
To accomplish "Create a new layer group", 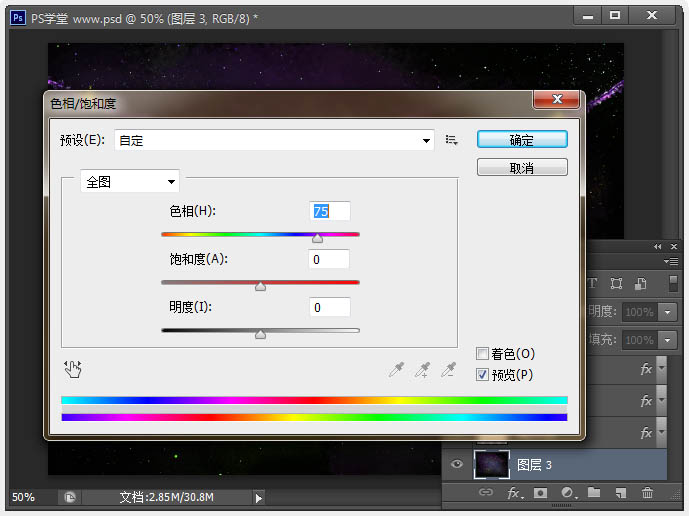I will [594, 492].
